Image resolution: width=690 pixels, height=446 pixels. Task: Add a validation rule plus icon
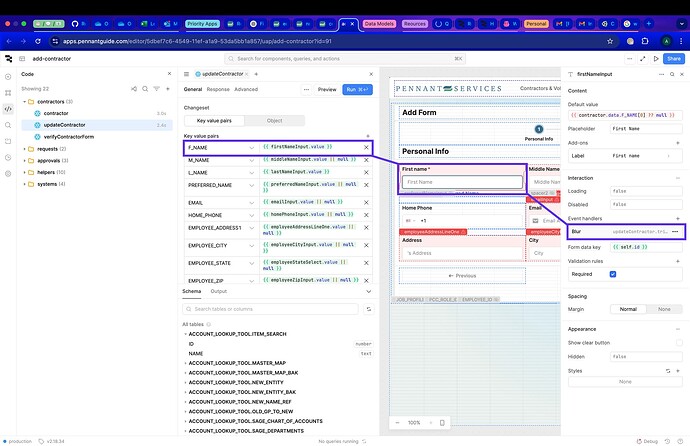point(678,261)
